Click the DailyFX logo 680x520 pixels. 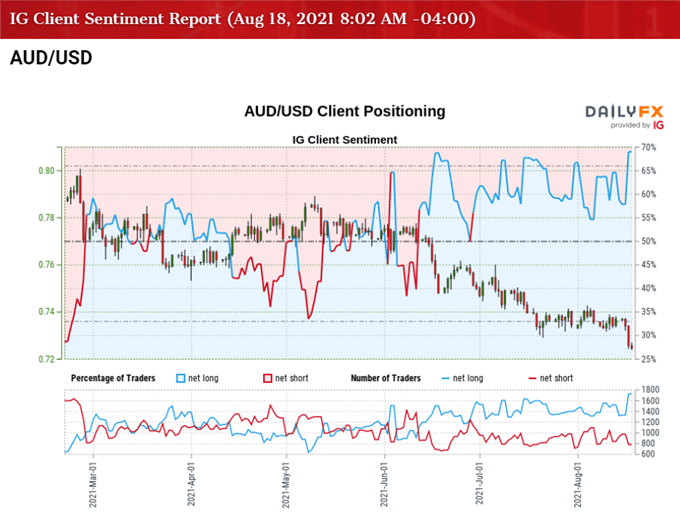click(624, 112)
